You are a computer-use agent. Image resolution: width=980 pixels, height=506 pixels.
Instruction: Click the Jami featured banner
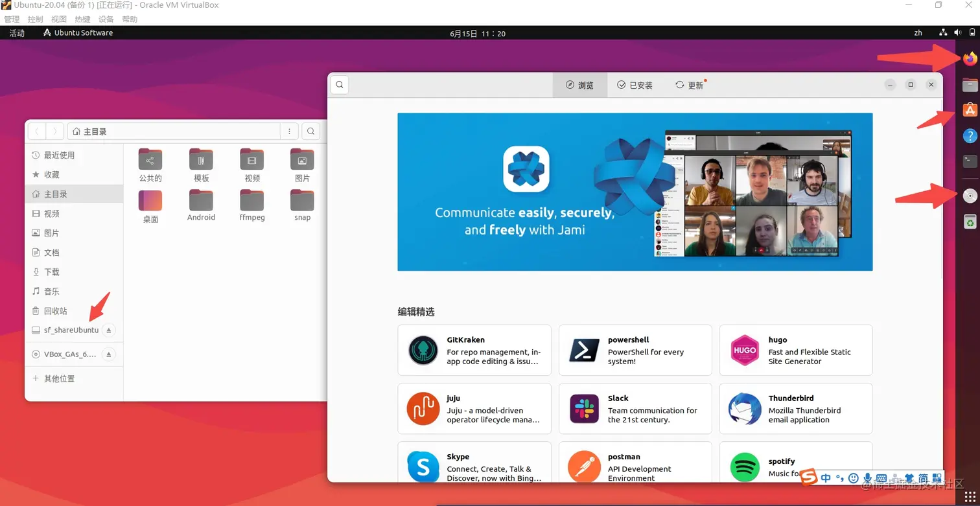(x=635, y=192)
